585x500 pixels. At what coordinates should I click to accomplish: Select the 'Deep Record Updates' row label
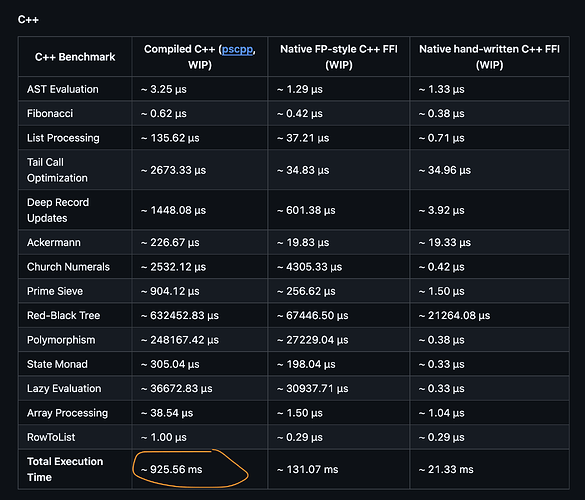(58, 210)
